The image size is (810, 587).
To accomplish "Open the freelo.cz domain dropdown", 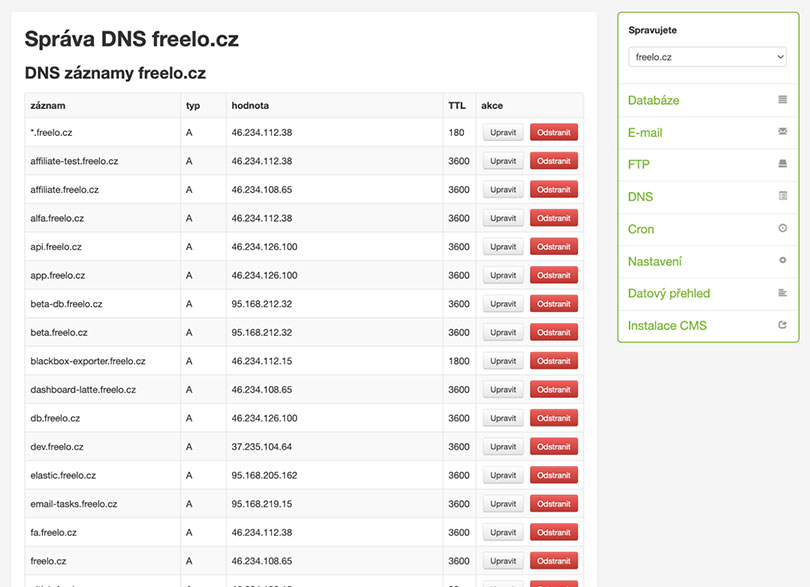I will coord(707,57).
